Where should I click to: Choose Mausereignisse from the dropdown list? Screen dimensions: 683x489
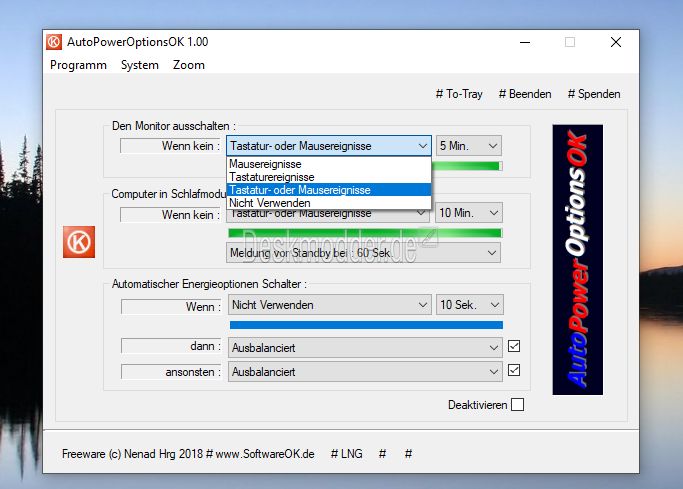tap(328, 164)
